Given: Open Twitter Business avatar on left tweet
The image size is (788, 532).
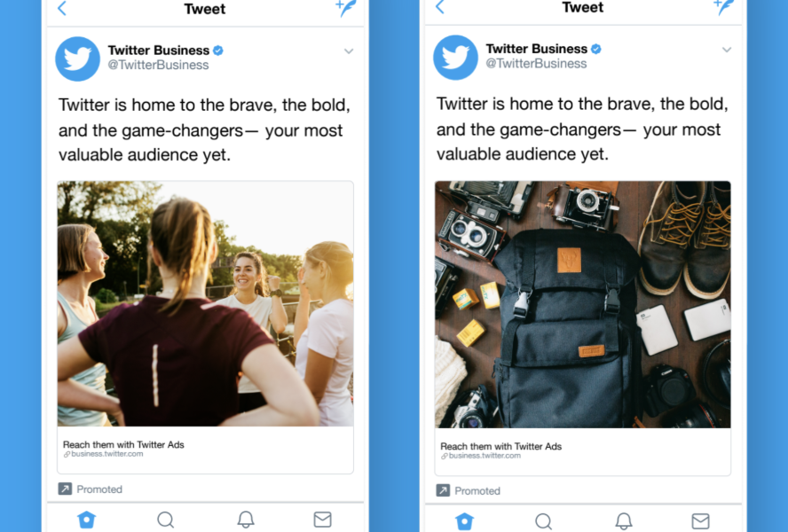Looking at the screenshot, I should click(x=77, y=59).
